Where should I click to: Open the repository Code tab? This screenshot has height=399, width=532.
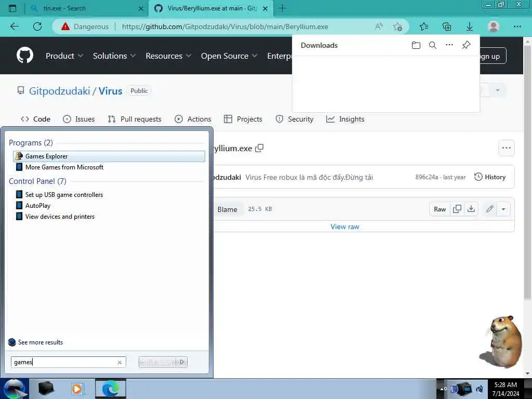click(x=36, y=119)
